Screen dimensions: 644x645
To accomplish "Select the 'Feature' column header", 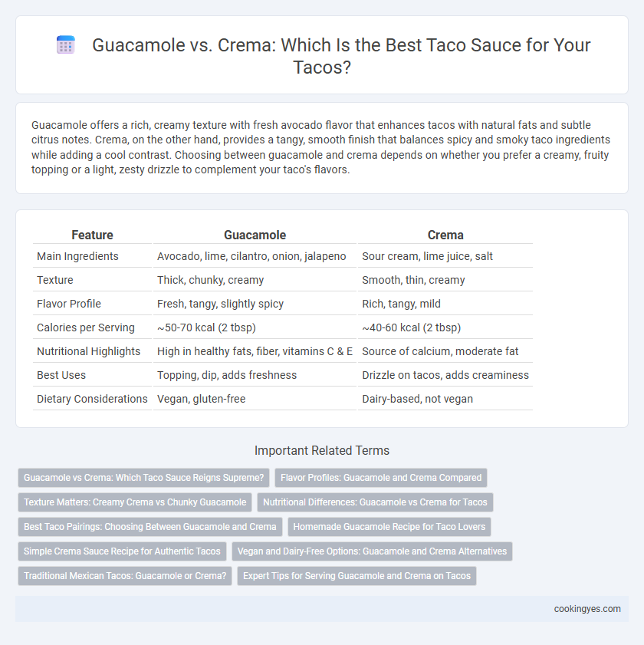I will pos(92,235).
